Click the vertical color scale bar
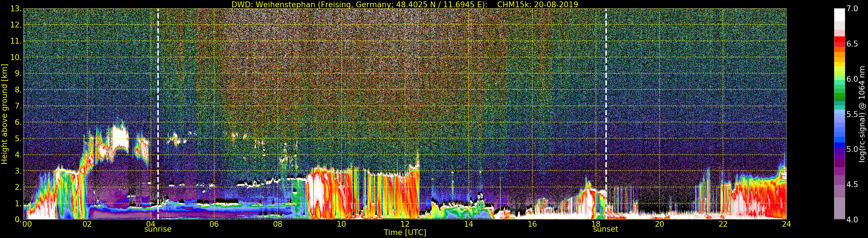The width and height of the screenshot is (868, 238). coord(839,114)
